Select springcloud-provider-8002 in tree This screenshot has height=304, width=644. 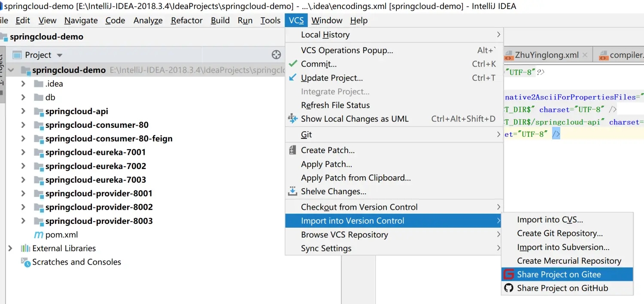99,207
